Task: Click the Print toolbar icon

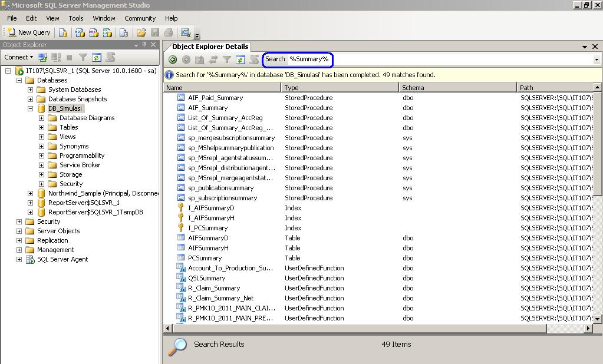Action: pos(169,32)
